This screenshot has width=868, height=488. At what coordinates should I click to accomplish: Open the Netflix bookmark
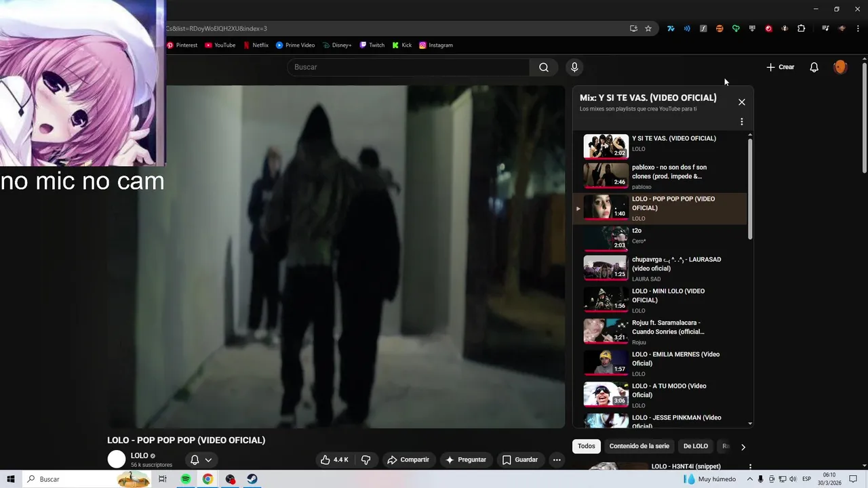256,45
